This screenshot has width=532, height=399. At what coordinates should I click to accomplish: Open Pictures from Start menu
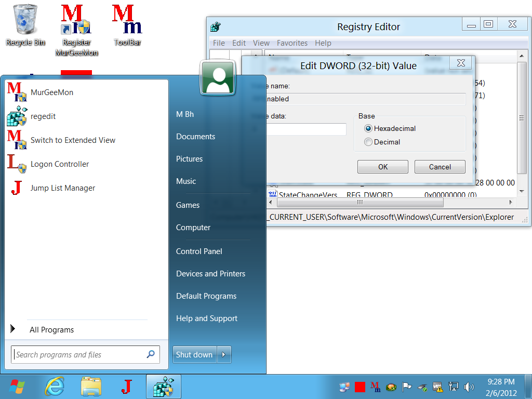[189, 159]
